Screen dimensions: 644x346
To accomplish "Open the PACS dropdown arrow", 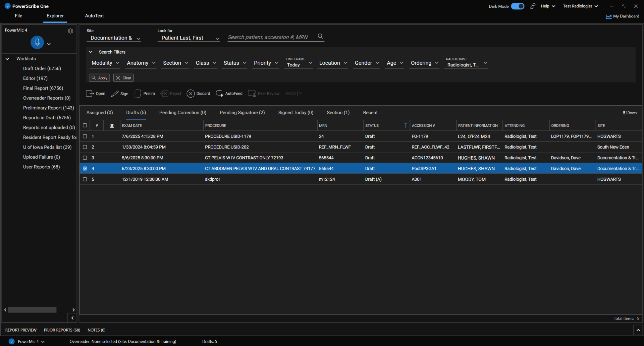I will (301, 94).
